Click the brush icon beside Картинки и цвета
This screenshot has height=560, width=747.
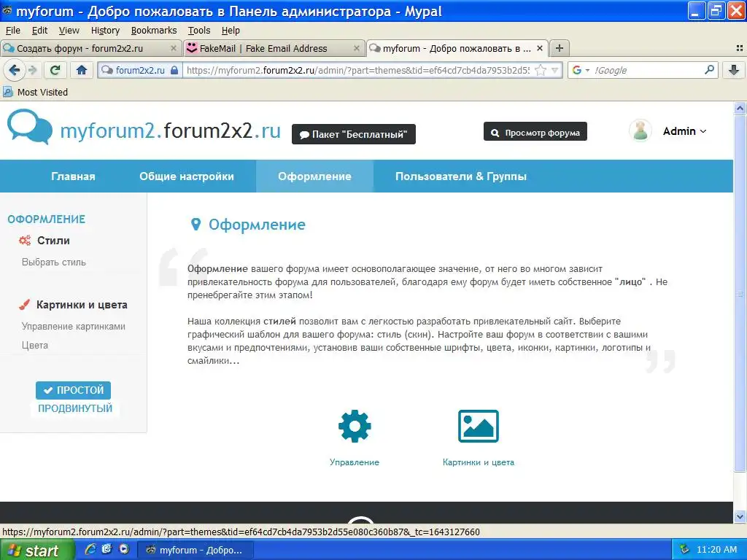[x=24, y=305]
